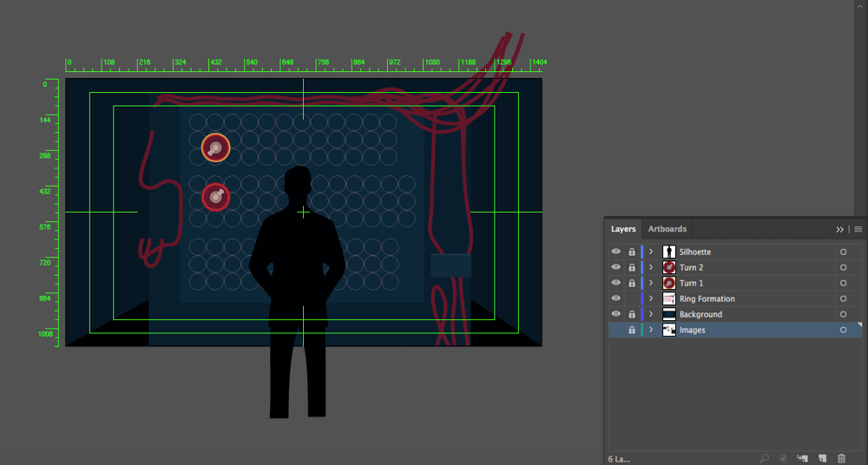Click the Silhoette layer color bar
This screenshot has width=868, height=465.
[641, 252]
